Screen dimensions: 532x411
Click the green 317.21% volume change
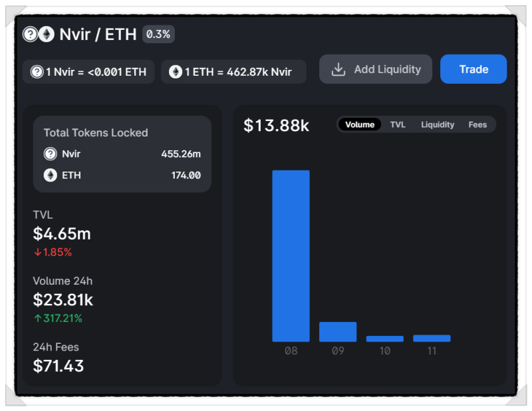(58, 319)
